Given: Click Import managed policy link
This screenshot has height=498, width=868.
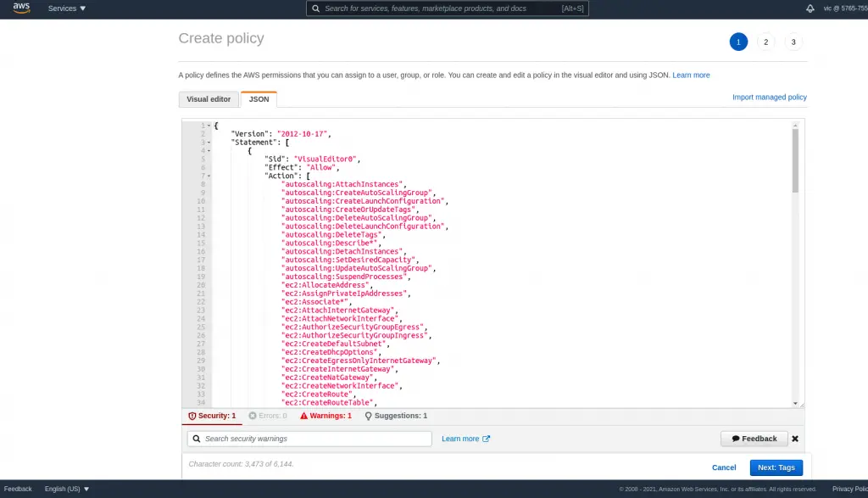Looking at the screenshot, I should [769, 97].
